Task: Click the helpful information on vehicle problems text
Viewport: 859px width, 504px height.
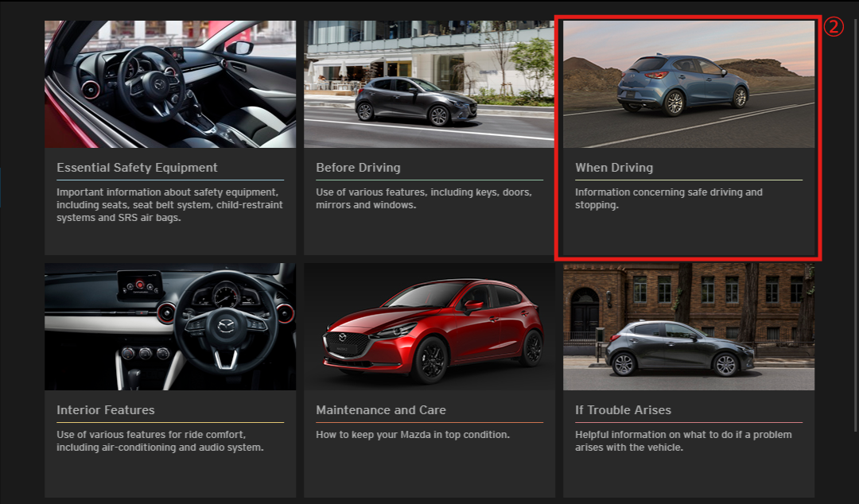Action: [x=682, y=441]
